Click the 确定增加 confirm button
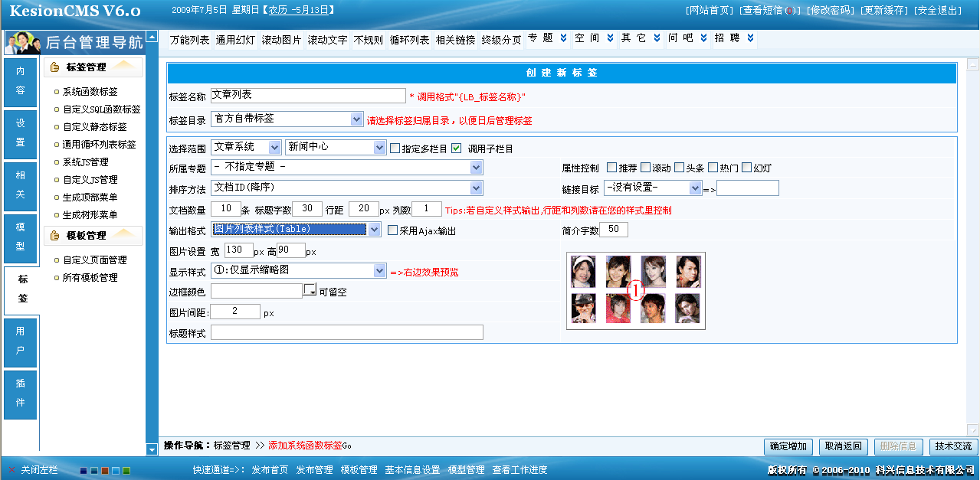This screenshot has height=480, width=980. (788, 446)
